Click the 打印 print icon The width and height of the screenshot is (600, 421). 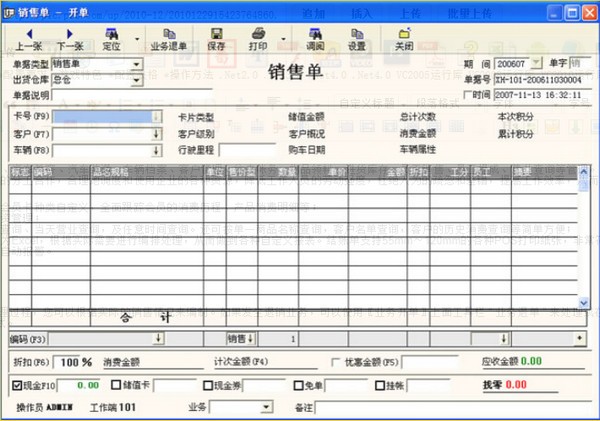[258, 34]
